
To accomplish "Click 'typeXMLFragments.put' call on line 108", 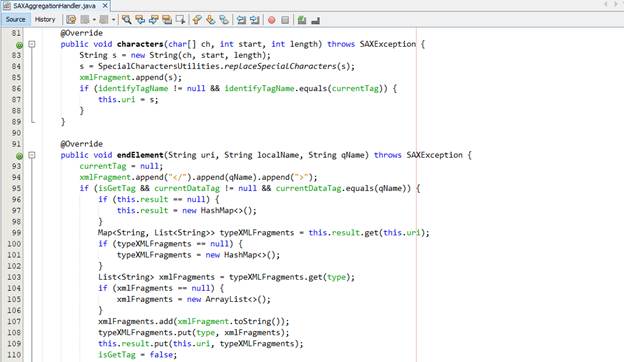I will point(144,333).
